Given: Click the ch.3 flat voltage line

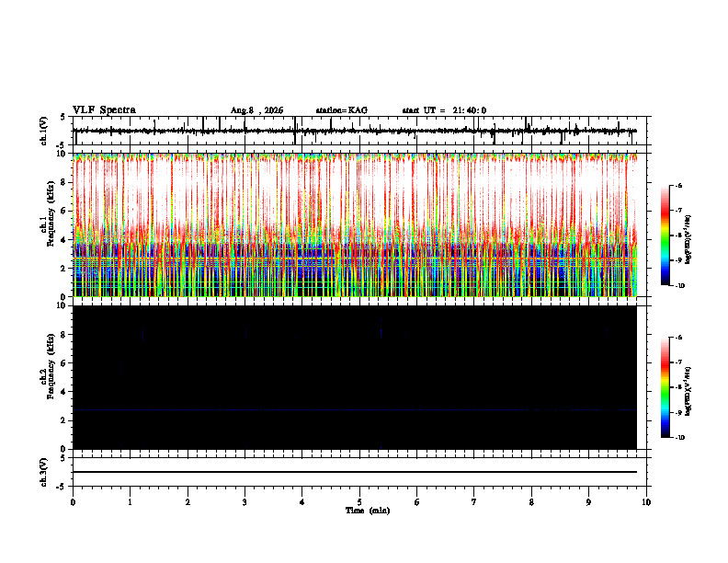Looking at the screenshot, I should tap(354, 472).
